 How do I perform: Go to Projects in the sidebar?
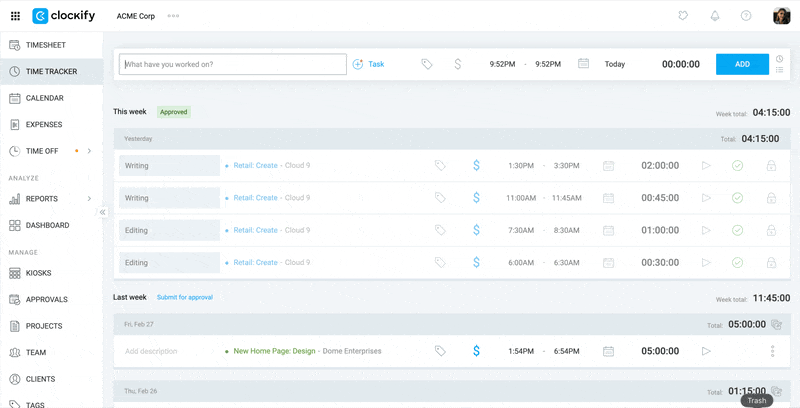click(43, 326)
